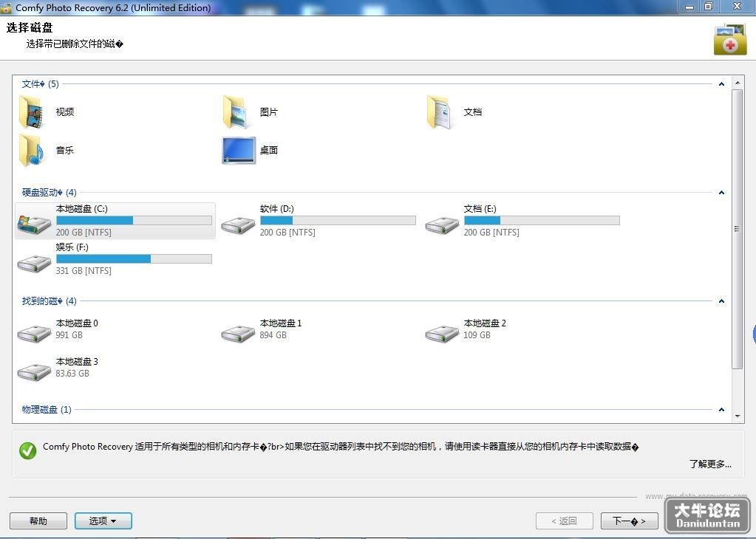Click the 109 GB size text
The image size is (756, 539).
coord(477,334)
